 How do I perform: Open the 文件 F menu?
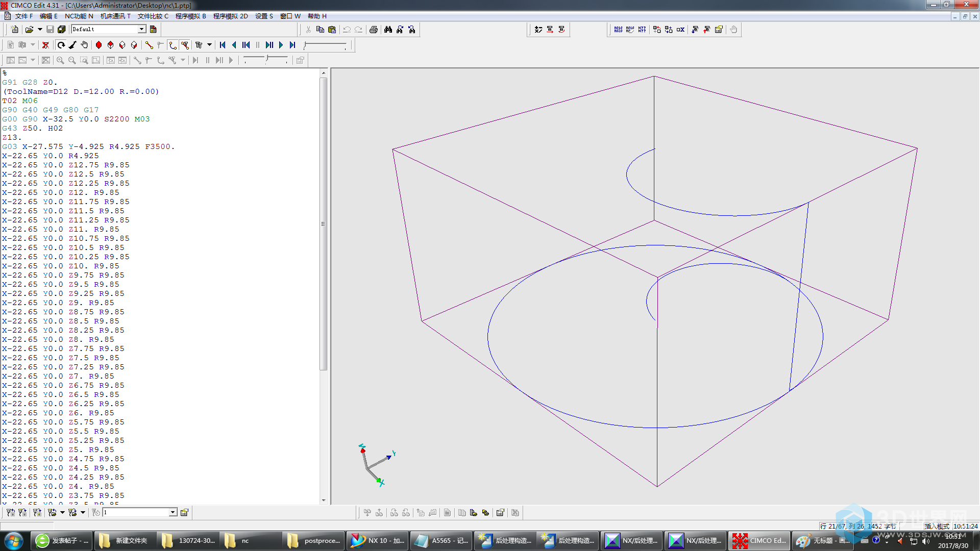click(23, 16)
